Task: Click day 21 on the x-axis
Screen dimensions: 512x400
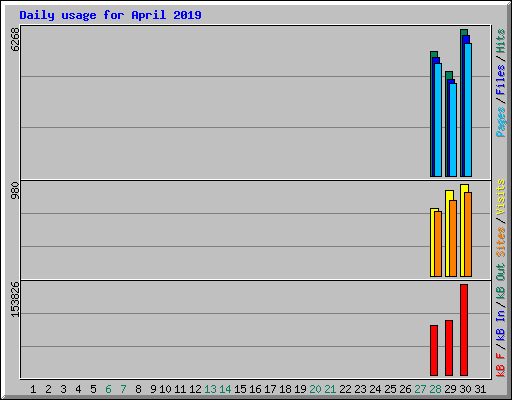Action: click(x=330, y=389)
